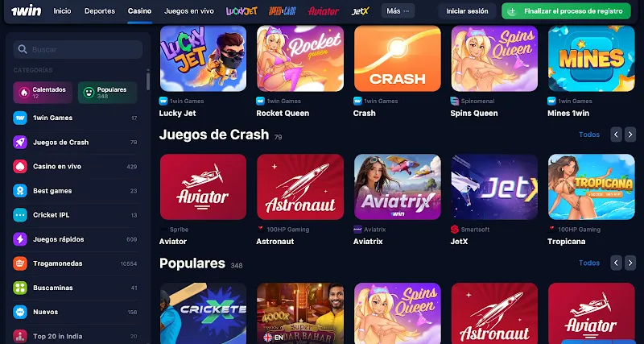644x344 pixels.
Task: Switch to the Juegos en vivo tab
Action: tap(189, 11)
